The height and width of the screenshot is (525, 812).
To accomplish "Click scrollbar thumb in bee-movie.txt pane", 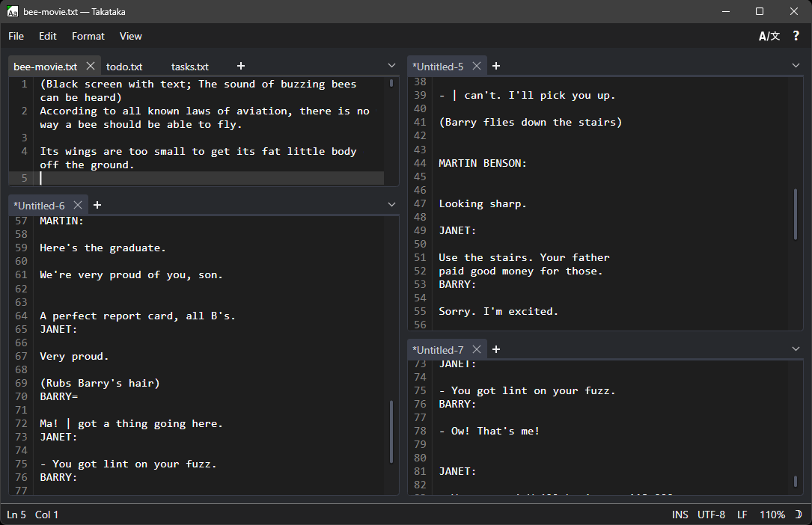I will 391,83.
